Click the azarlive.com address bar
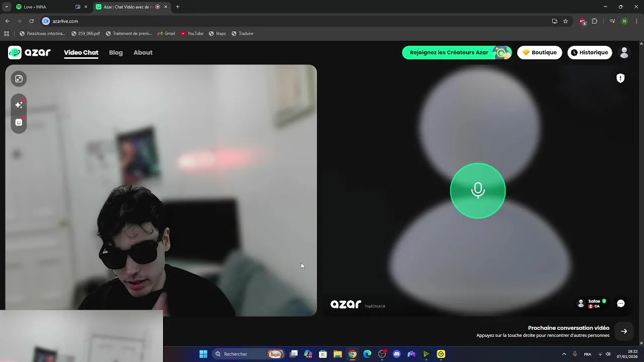644x362 pixels. [x=297, y=21]
